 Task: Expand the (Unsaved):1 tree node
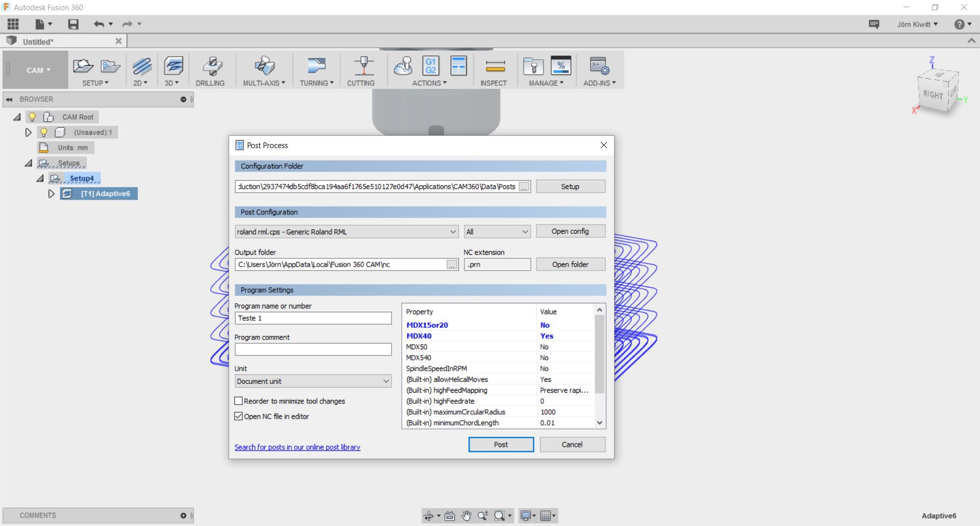[x=28, y=132]
